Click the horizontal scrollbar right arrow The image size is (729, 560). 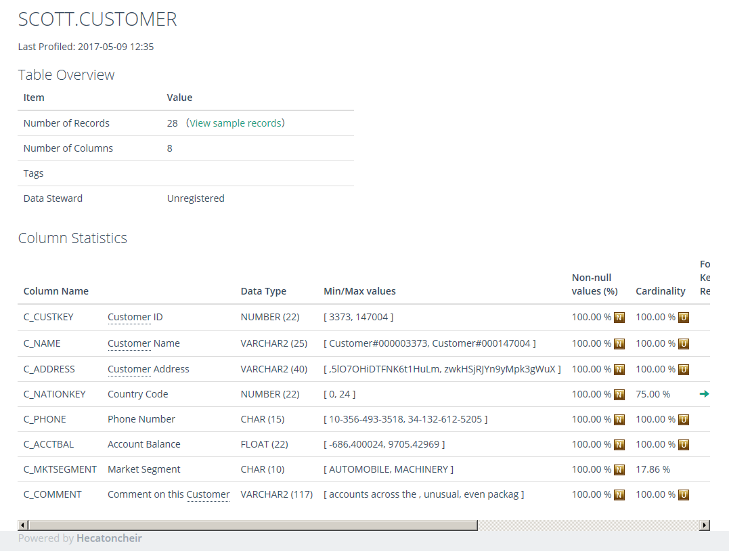[x=705, y=525]
